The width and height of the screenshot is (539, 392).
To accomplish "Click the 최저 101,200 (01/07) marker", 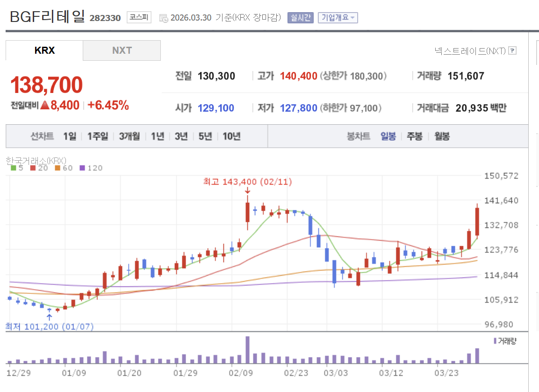I will pos(50,327).
